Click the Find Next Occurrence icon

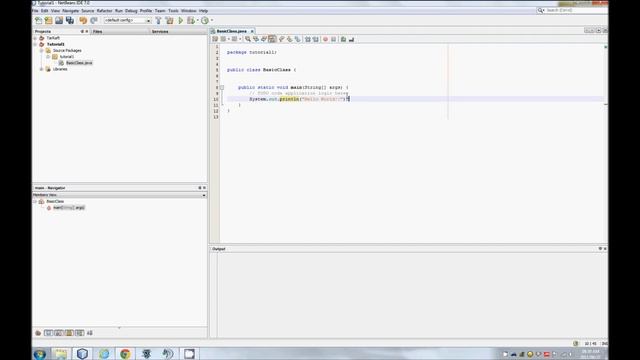pyautogui.click(x=264, y=39)
